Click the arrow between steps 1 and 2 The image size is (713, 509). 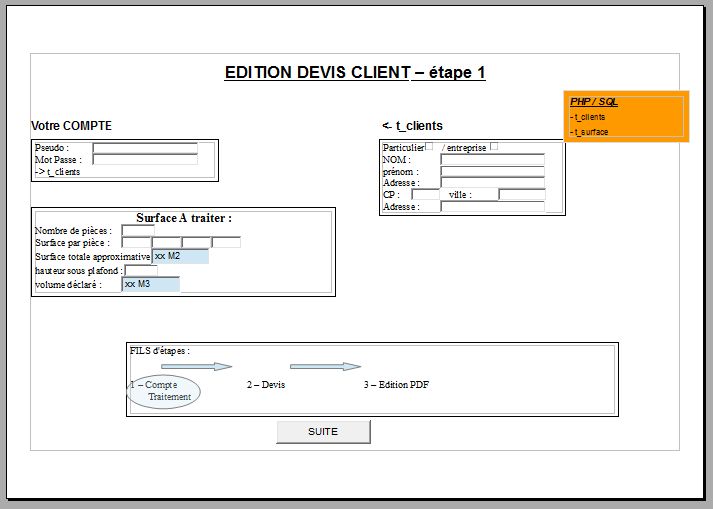click(x=196, y=366)
